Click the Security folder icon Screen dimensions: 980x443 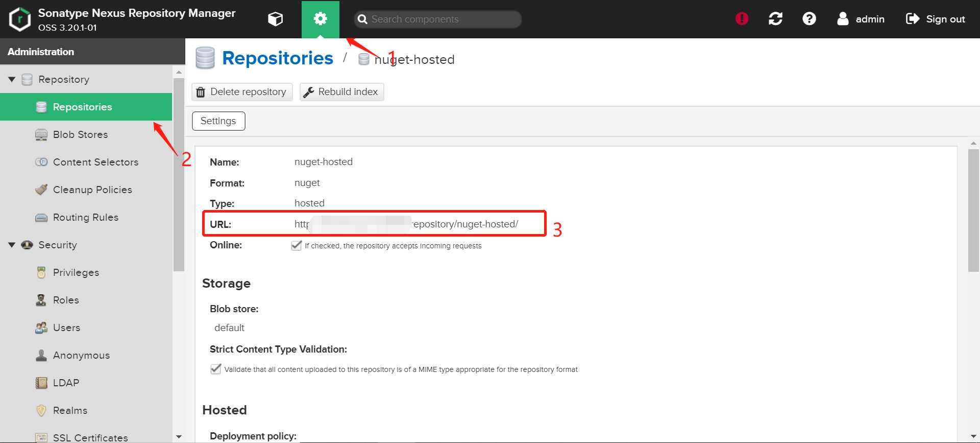click(27, 245)
